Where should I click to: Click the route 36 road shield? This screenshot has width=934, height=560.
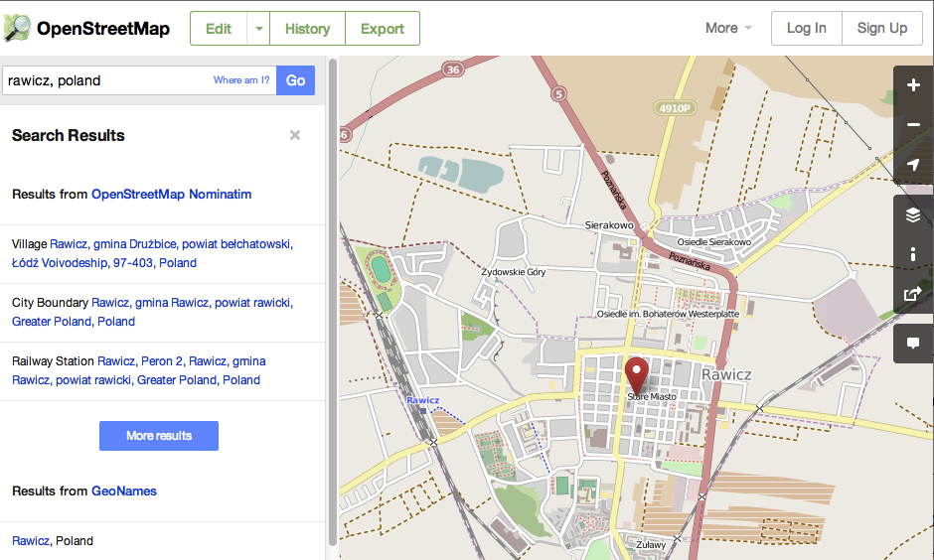pyautogui.click(x=453, y=70)
